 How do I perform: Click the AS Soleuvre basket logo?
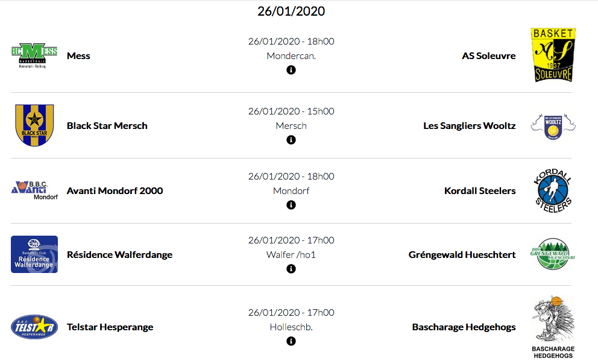553,55
